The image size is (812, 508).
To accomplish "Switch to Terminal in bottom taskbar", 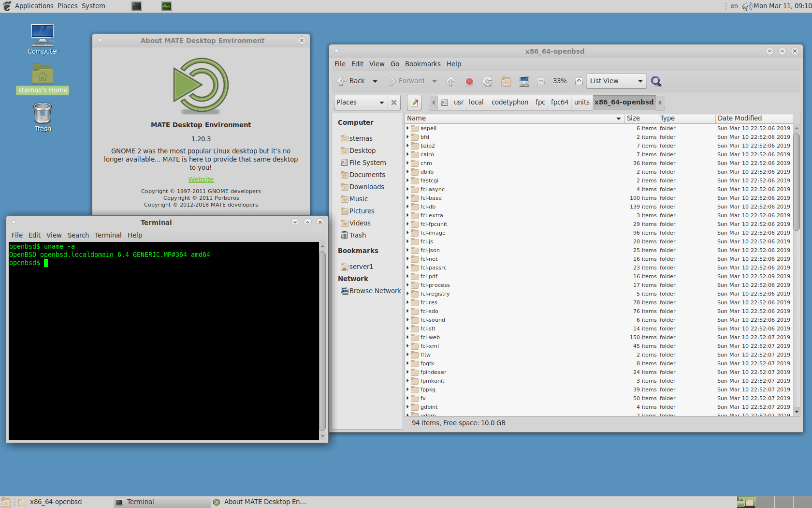I will 161,502.
